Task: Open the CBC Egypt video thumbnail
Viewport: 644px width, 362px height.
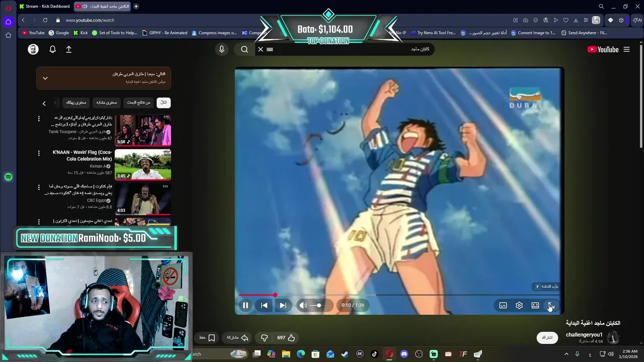Action: tap(143, 199)
